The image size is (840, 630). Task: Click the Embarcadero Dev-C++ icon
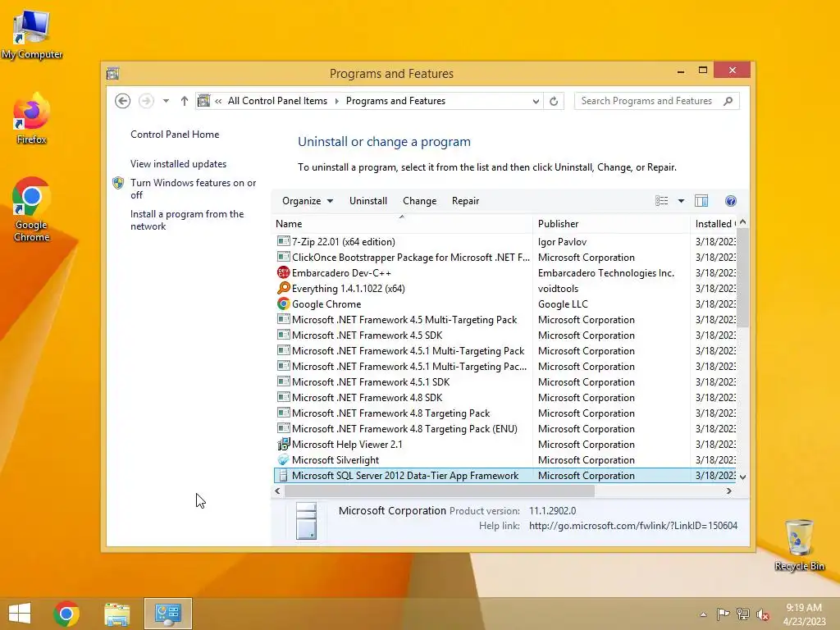click(x=283, y=272)
